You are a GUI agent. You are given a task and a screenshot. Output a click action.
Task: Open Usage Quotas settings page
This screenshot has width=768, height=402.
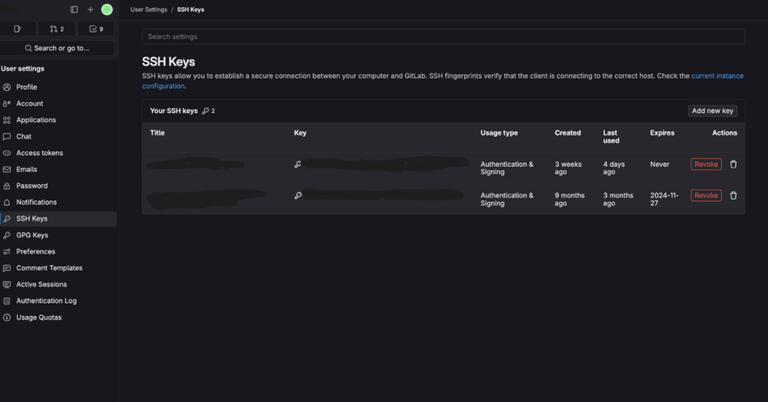[x=38, y=317]
